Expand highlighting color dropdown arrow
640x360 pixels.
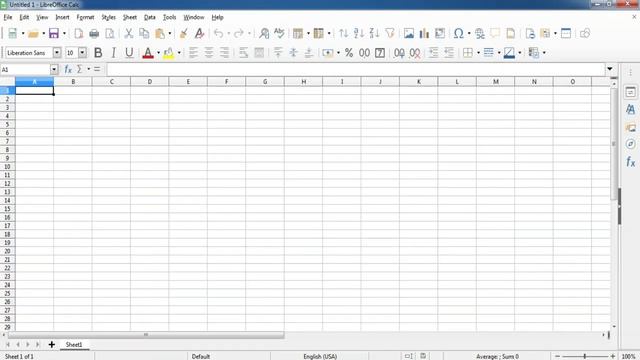pos(179,53)
